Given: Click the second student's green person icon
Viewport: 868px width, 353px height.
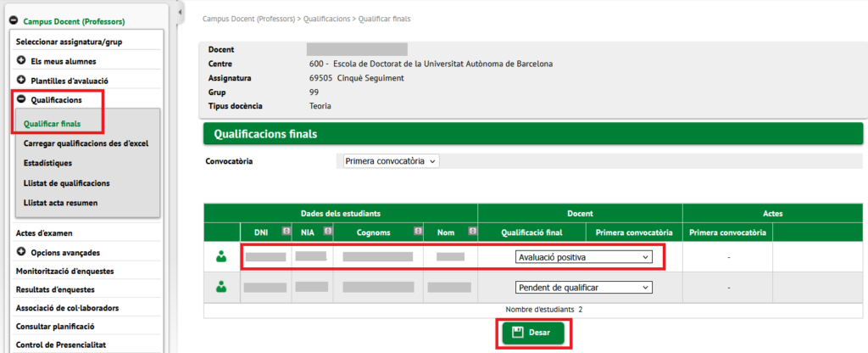Looking at the screenshot, I should pos(221,287).
